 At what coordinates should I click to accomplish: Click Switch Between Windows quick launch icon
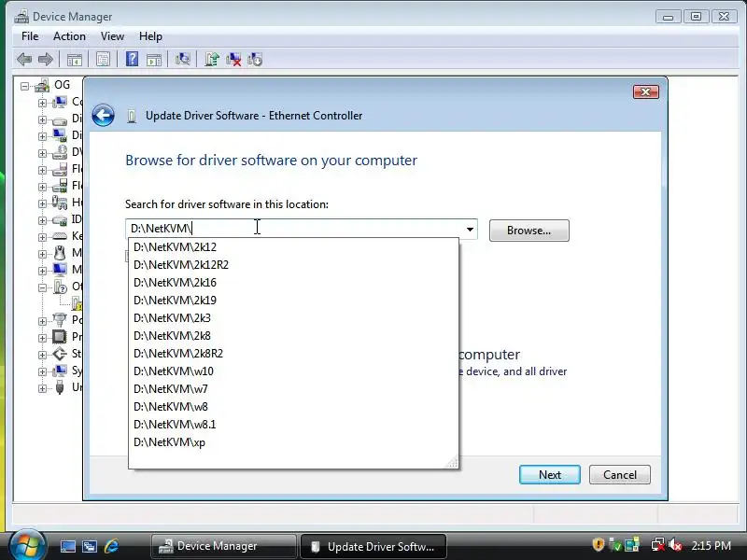90,546
